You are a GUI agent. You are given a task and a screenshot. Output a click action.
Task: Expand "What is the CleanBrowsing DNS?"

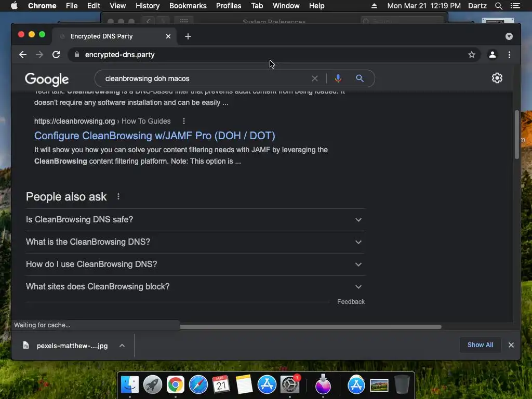coord(195,242)
